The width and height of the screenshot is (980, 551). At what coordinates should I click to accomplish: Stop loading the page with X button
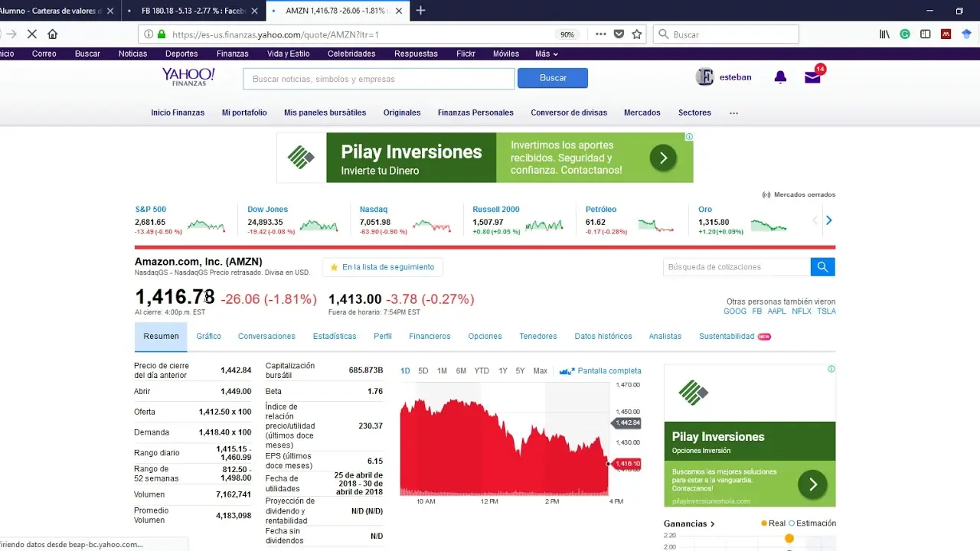[x=32, y=34]
